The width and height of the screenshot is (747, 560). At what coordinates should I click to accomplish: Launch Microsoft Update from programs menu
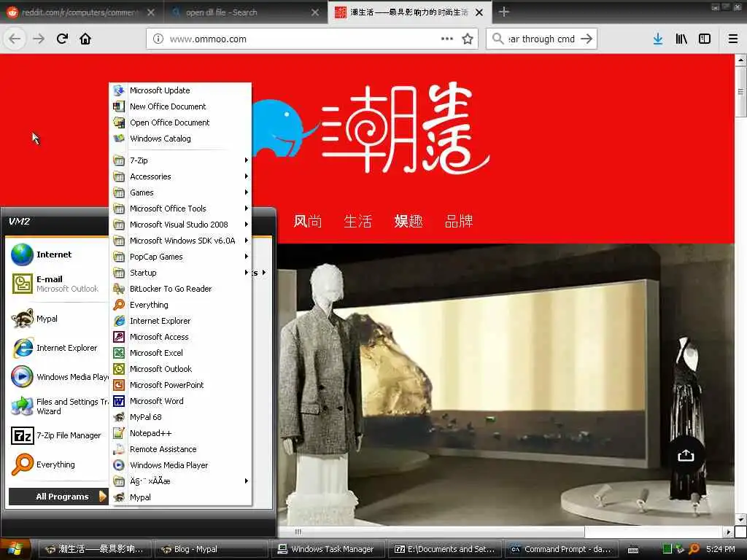click(x=180, y=90)
